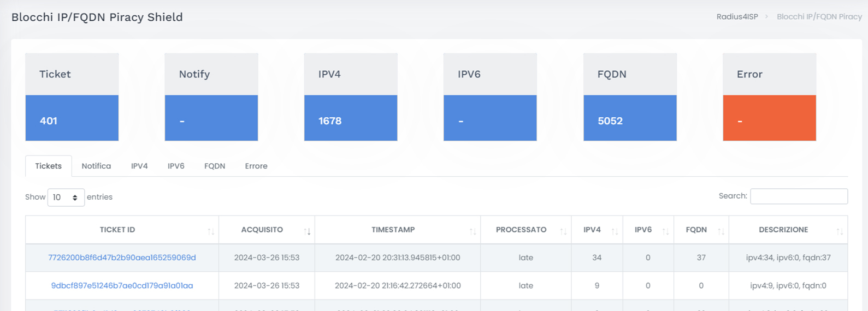Sort by TICKET ID column arrows

pyautogui.click(x=211, y=231)
